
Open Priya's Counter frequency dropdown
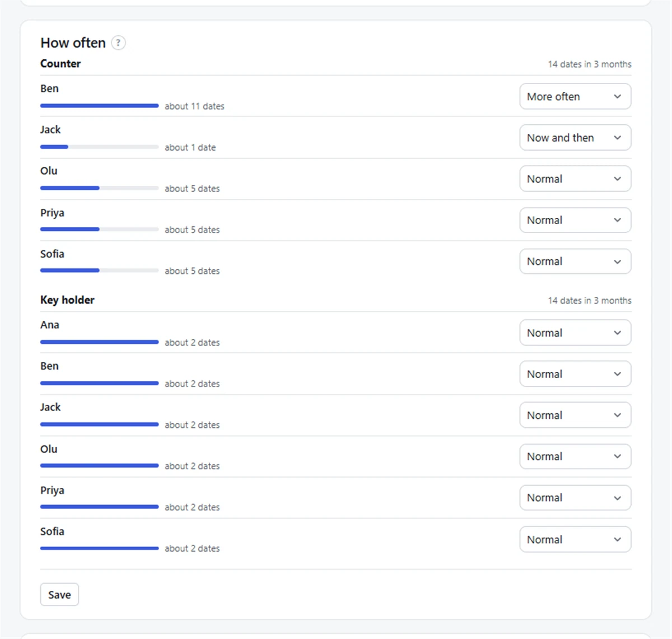coord(575,220)
